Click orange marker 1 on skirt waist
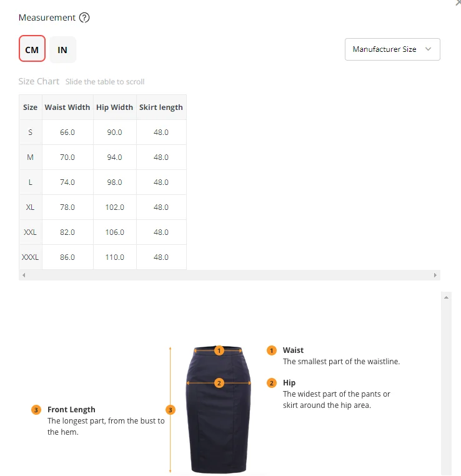This screenshot has height=476, width=461. tap(219, 350)
